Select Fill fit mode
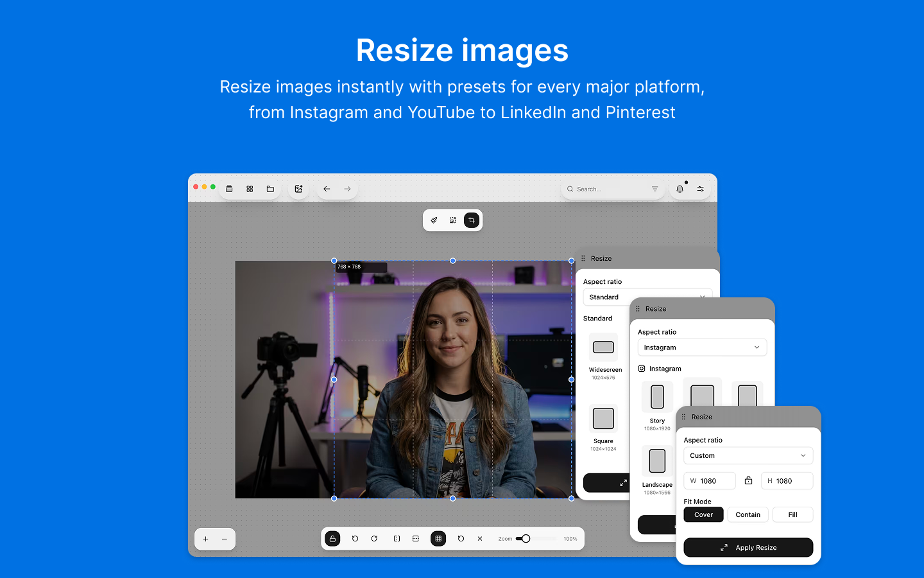 (x=793, y=514)
